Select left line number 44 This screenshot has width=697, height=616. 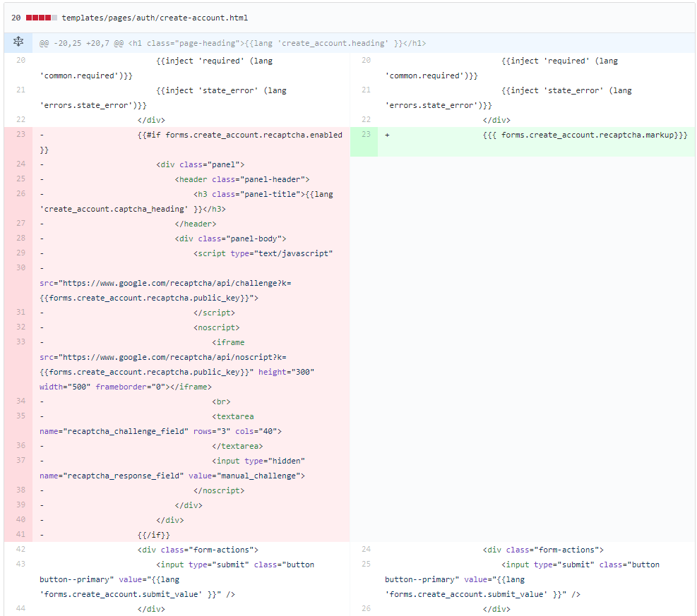click(21, 608)
